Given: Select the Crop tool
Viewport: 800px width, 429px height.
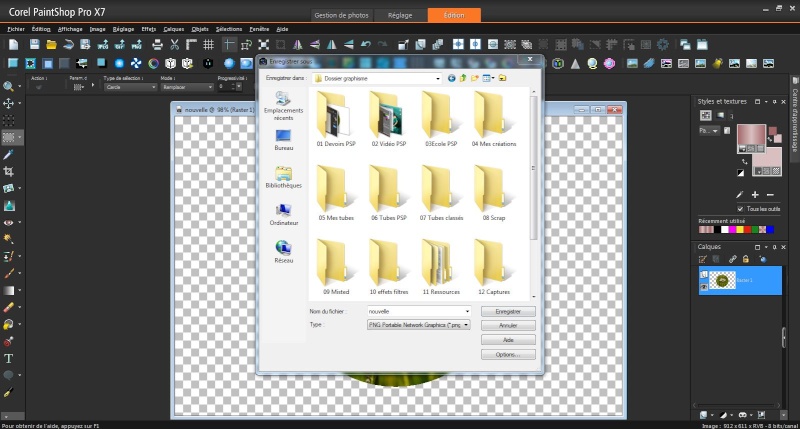Looking at the screenshot, I should (8, 171).
